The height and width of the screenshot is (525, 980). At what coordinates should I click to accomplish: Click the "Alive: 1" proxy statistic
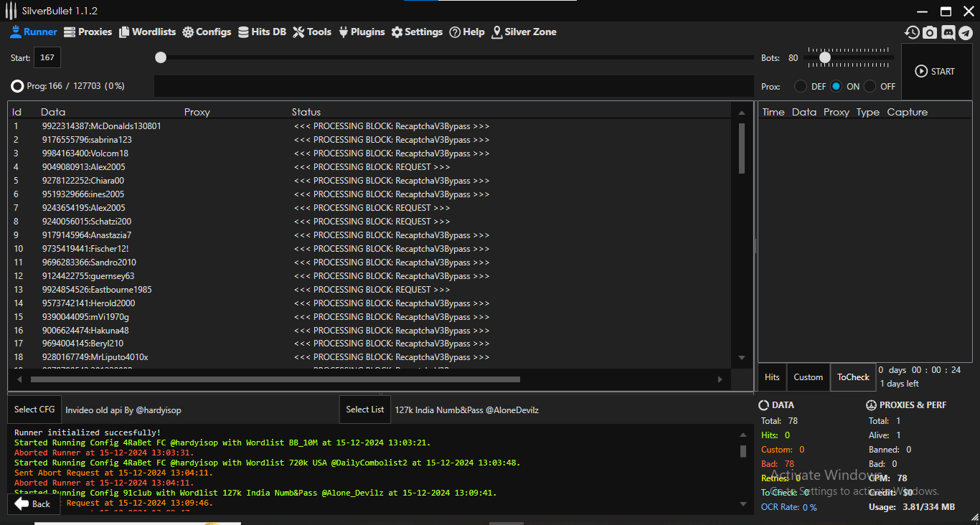(x=885, y=435)
